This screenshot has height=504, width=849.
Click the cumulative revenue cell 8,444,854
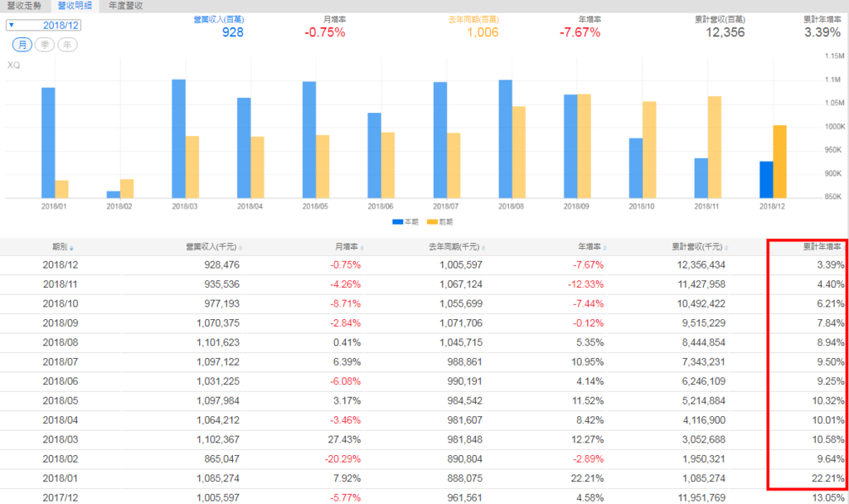coord(703,343)
